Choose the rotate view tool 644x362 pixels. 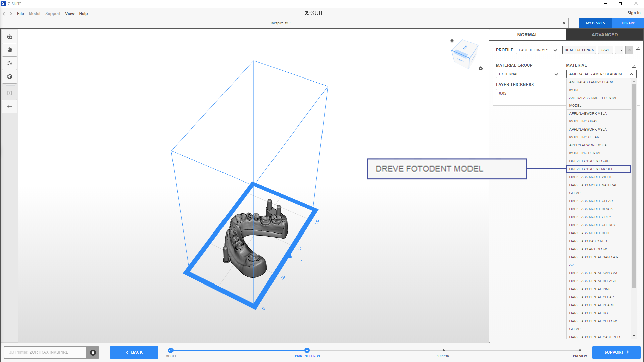pos(10,63)
